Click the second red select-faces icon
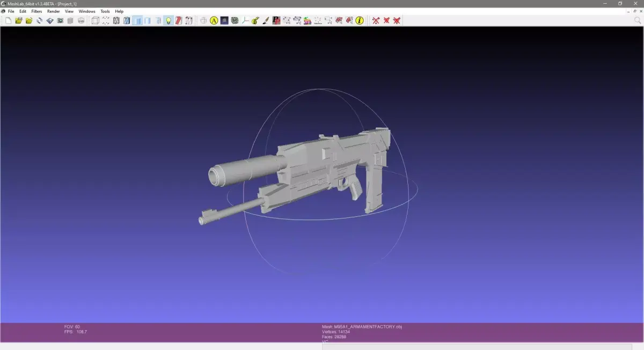 (349, 20)
